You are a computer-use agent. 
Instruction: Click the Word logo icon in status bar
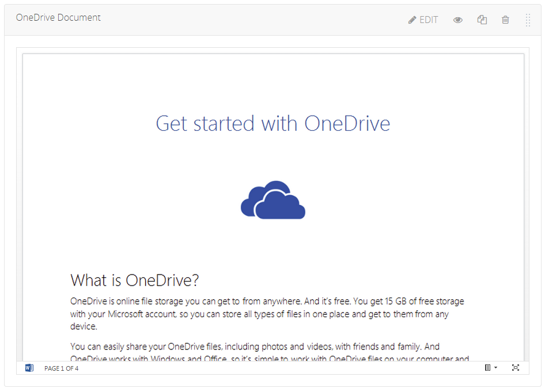(x=29, y=368)
